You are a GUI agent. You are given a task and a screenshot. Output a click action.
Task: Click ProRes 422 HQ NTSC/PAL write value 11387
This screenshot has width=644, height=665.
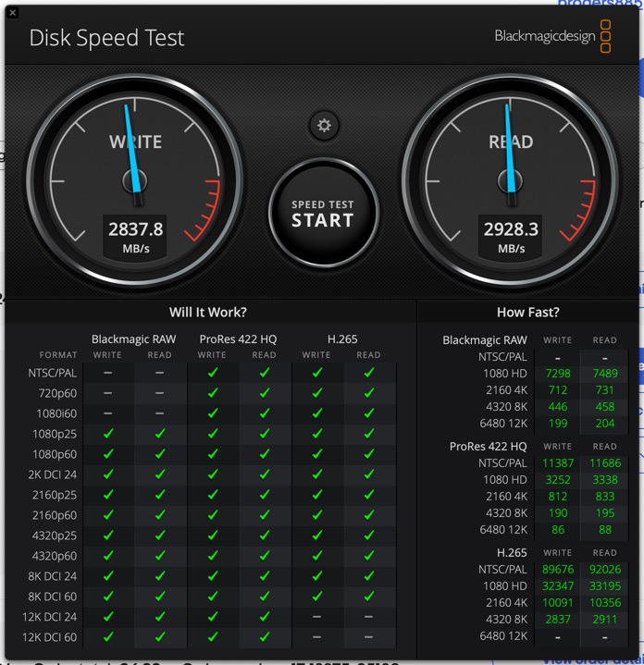(558, 463)
